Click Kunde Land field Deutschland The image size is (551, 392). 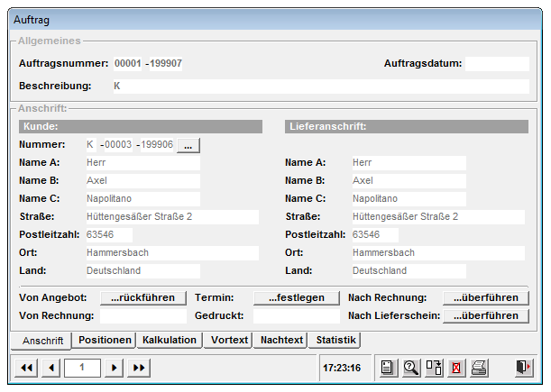click(143, 271)
